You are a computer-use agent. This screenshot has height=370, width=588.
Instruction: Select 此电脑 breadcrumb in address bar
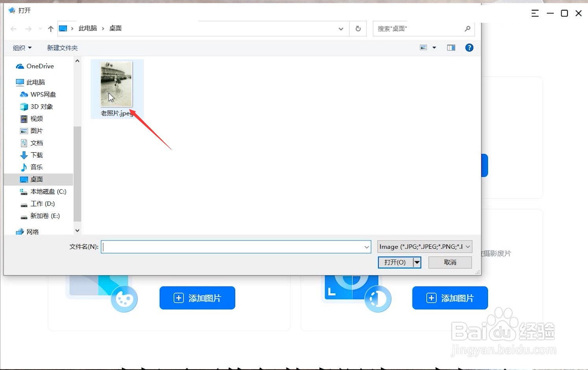point(88,28)
